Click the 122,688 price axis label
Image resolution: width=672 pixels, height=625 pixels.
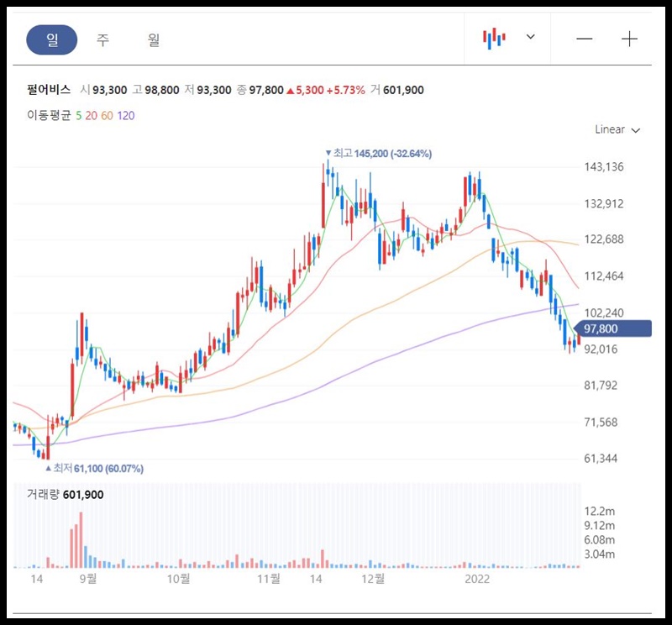click(x=604, y=239)
